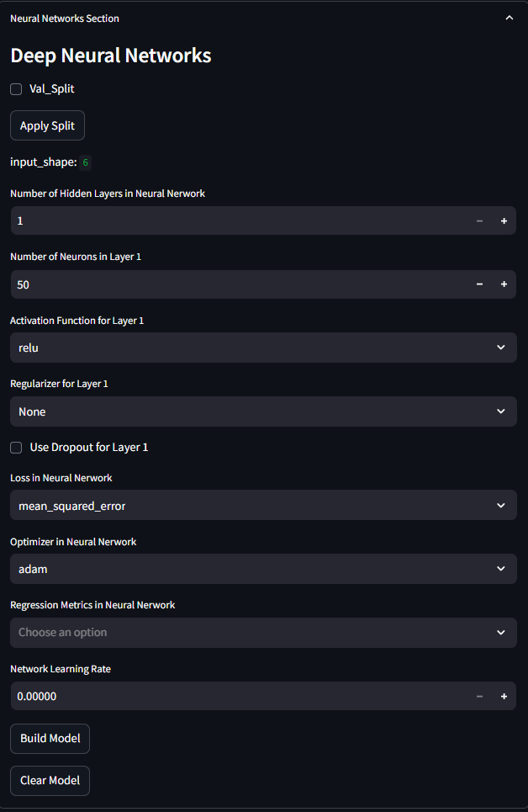Enable the Val_Split checkbox
Viewport: 528px width, 812px height.
click(16, 89)
